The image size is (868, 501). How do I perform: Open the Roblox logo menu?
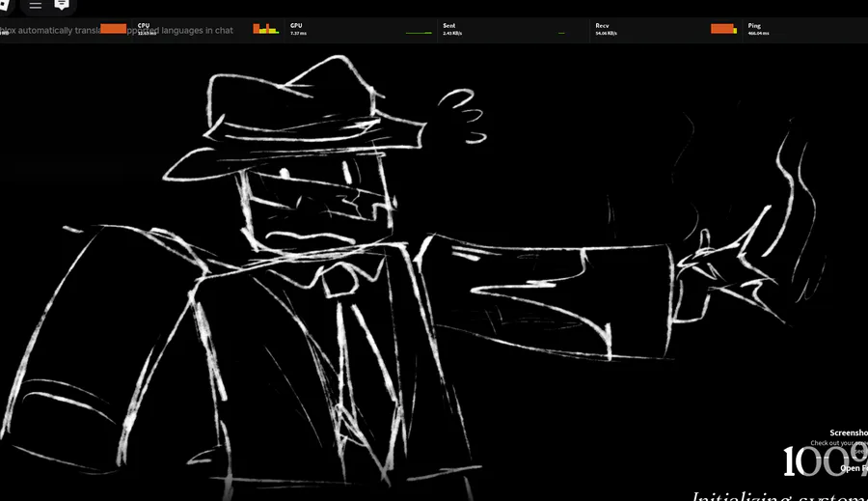[x=5, y=5]
